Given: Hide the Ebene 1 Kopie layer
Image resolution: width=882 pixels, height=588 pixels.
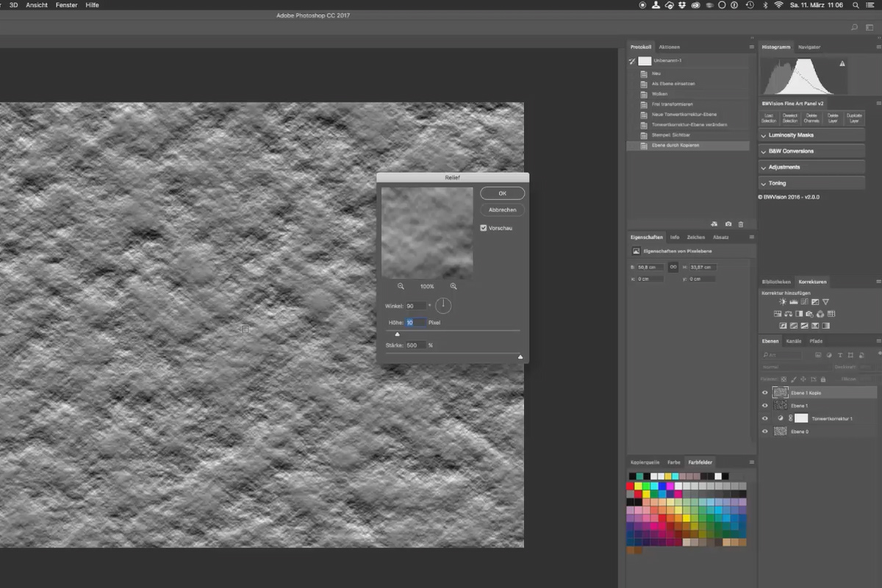Looking at the screenshot, I should click(x=764, y=392).
